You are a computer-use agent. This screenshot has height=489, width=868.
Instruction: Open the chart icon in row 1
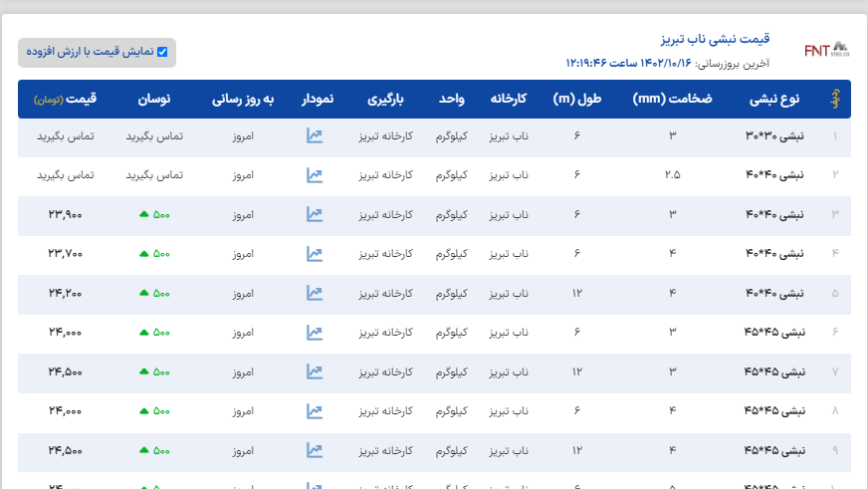click(x=315, y=136)
